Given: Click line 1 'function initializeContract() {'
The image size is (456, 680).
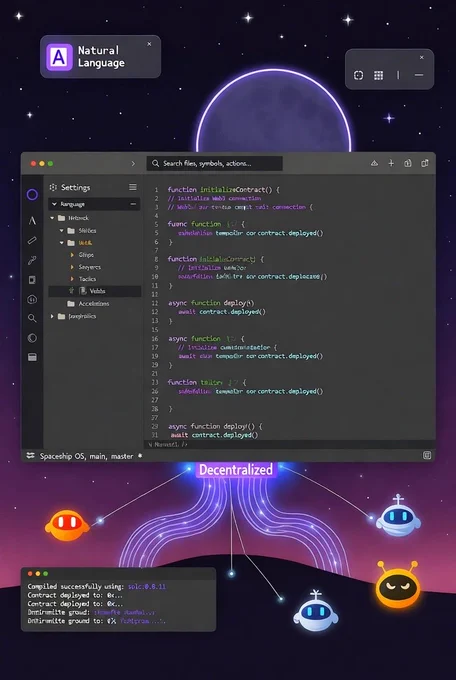Looking at the screenshot, I should coord(224,190).
